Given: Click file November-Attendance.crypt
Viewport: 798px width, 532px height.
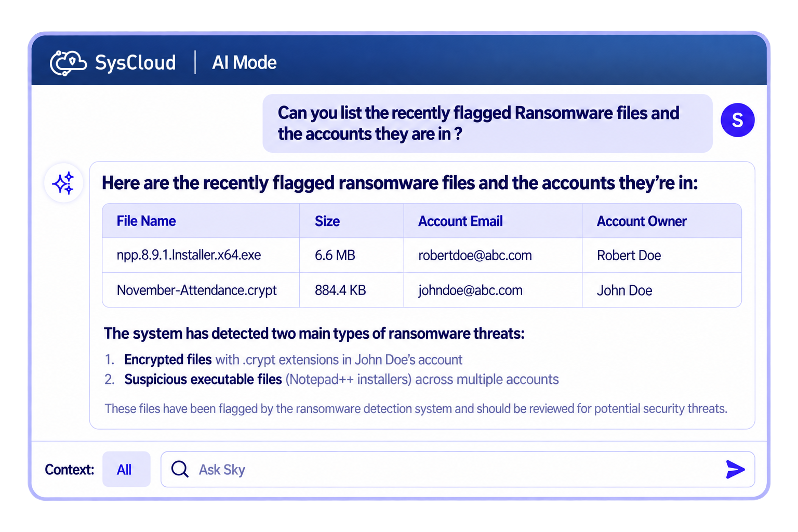Looking at the screenshot, I should 196,290.
